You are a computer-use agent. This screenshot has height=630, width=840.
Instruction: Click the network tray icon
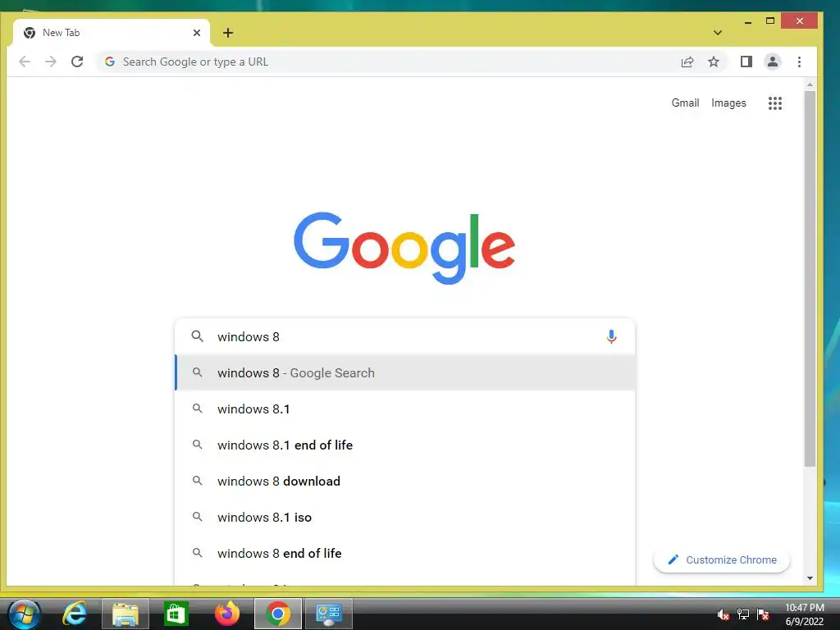743,614
